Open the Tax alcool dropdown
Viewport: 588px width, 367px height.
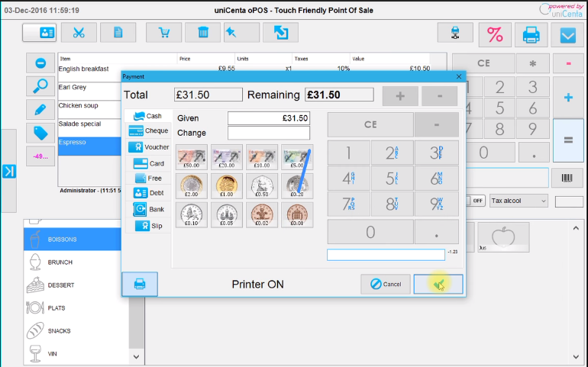pos(519,201)
